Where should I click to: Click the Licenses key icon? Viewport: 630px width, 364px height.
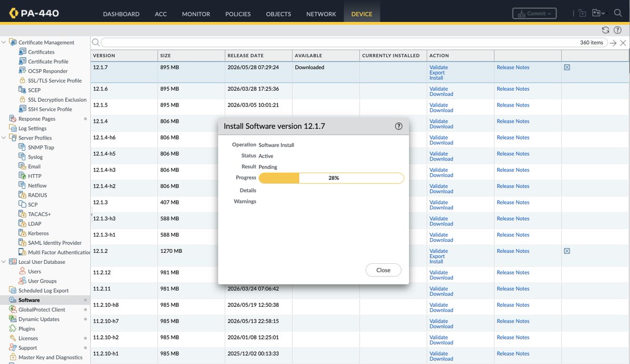[13, 338]
